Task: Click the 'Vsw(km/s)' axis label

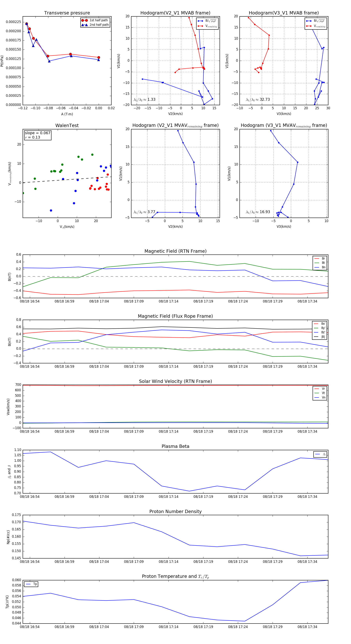Action: point(8,407)
